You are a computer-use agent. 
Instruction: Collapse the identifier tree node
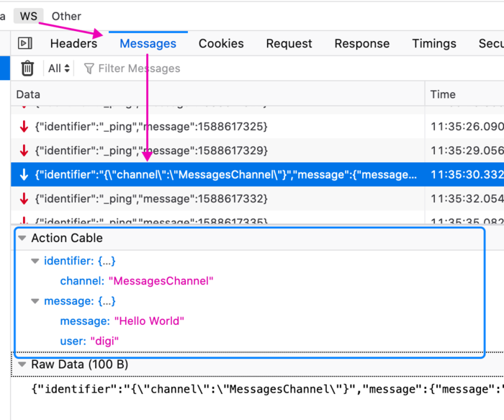(35, 261)
